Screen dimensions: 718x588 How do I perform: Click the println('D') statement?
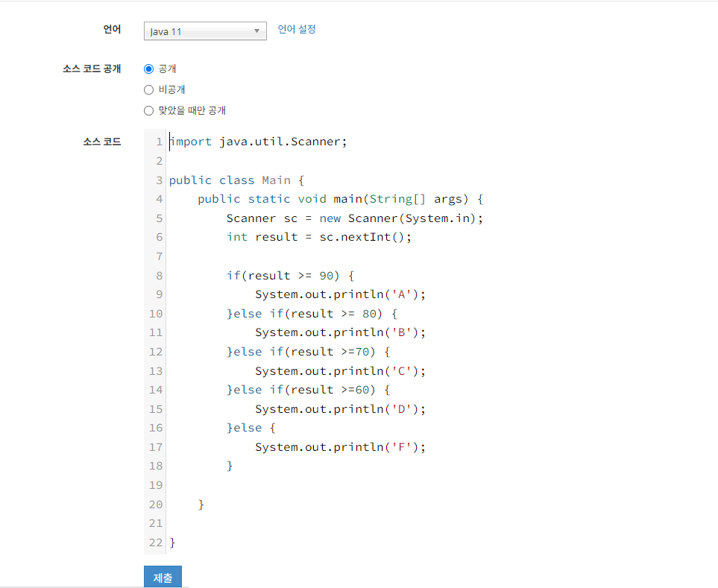340,409
